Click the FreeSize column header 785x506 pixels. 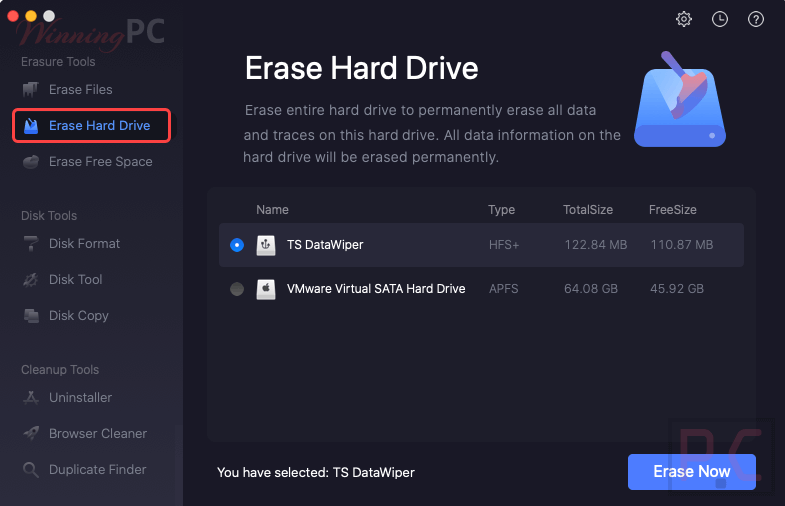pyautogui.click(x=672, y=210)
